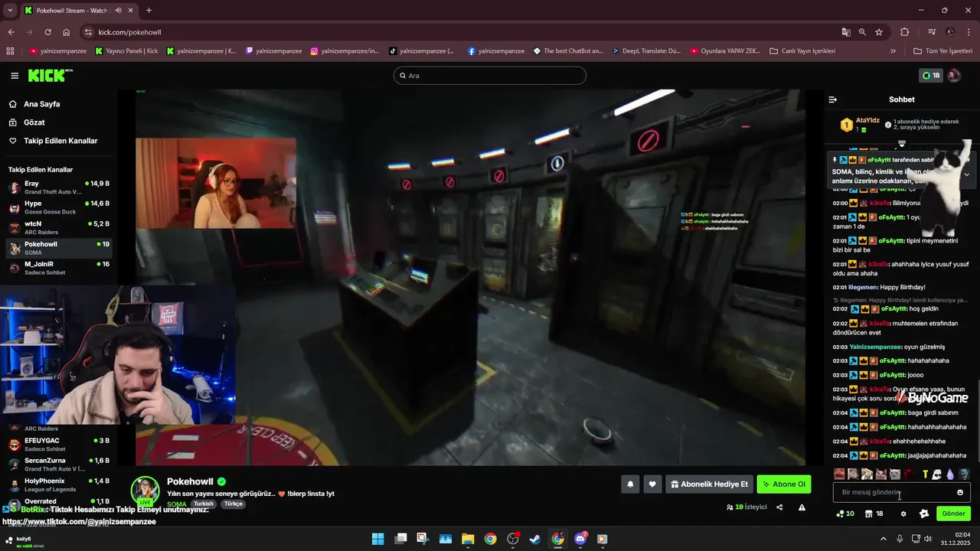
Task: Open Steam from the taskbar
Action: point(535,539)
